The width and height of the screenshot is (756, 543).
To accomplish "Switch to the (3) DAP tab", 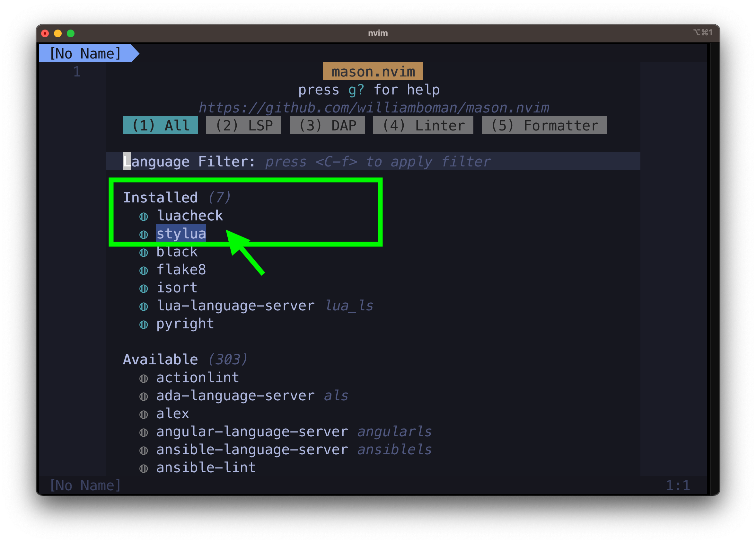I will 327,125.
